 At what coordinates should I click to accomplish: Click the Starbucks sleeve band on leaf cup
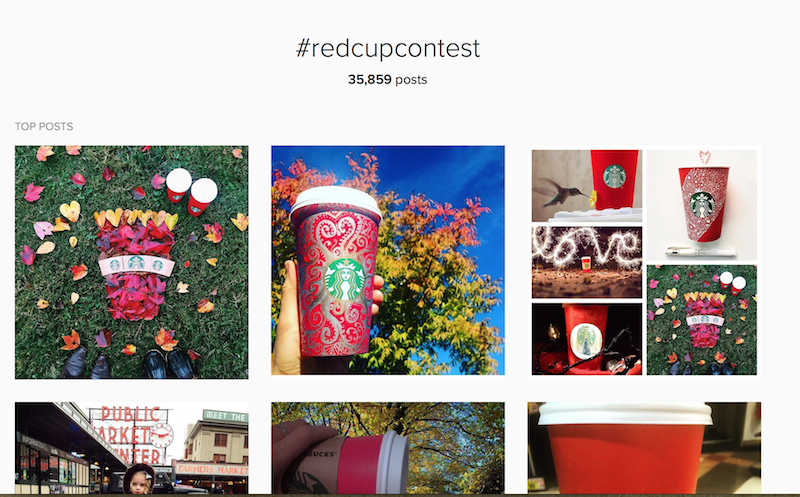(136, 264)
